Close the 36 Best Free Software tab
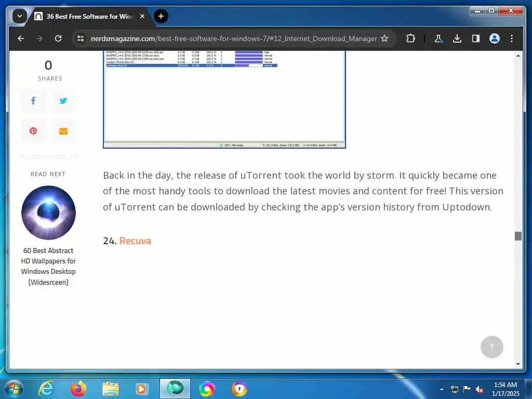532x399 pixels. tap(142, 16)
